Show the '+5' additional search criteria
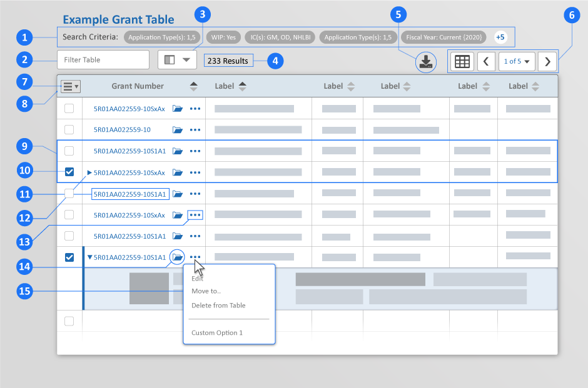The height and width of the screenshot is (388, 588). (500, 37)
